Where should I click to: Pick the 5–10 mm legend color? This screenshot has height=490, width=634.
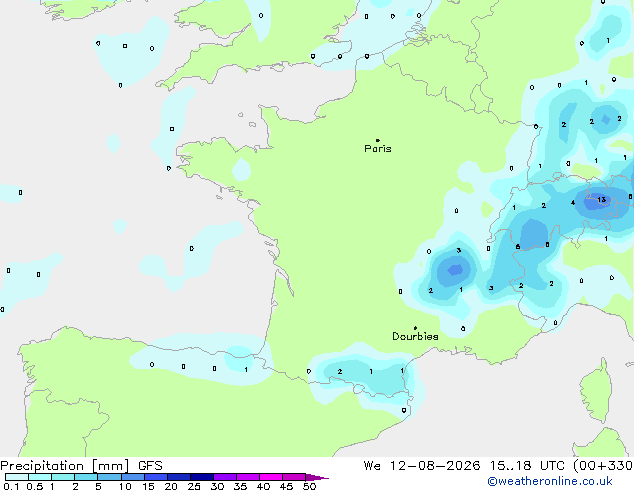pos(109,477)
